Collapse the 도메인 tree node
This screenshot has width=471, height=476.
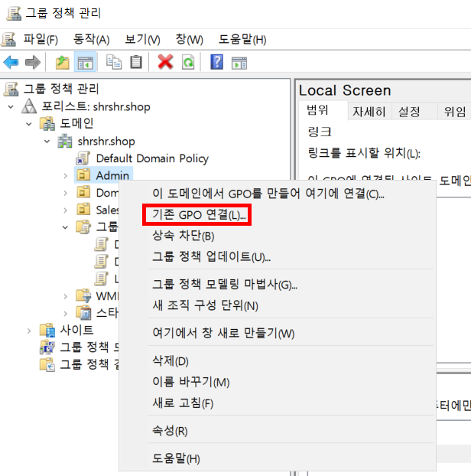tap(29, 124)
